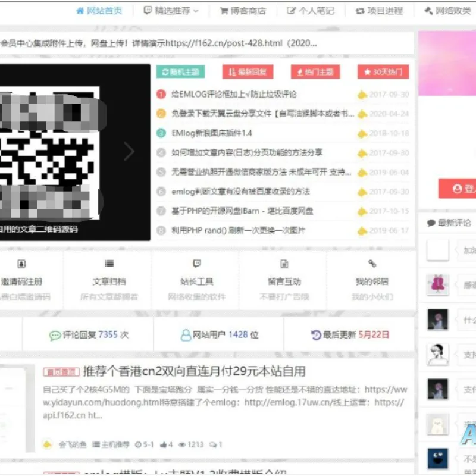This screenshot has height=476, width=476.
Task: Click the thumbs-up like icon on the post
Action: (x=163, y=444)
